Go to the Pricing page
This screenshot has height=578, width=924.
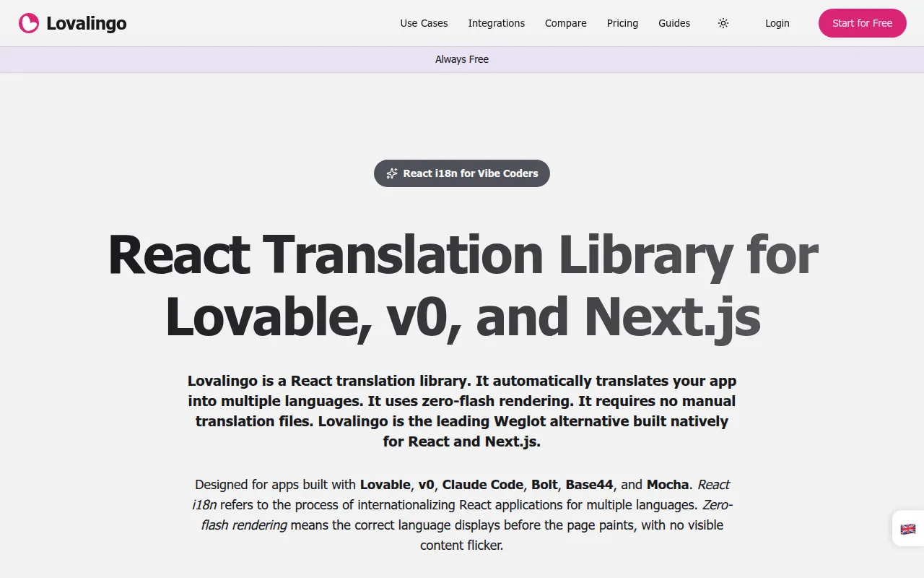pyautogui.click(x=622, y=23)
